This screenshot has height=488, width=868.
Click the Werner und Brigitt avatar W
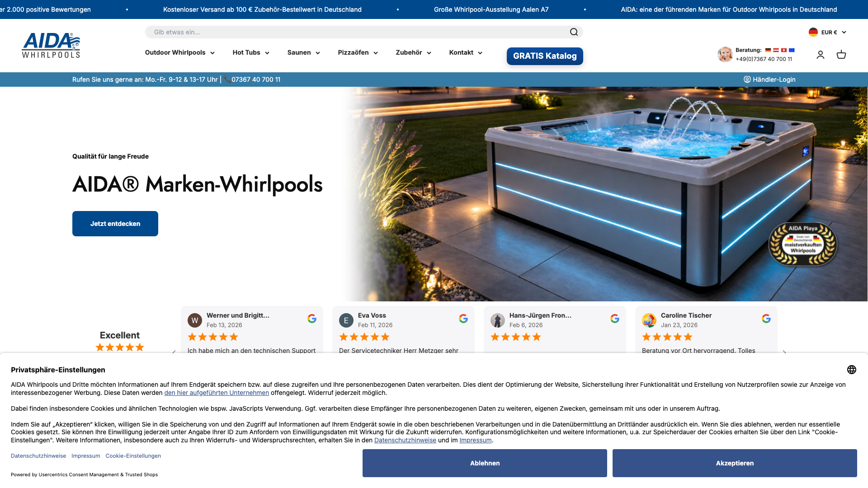195,320
